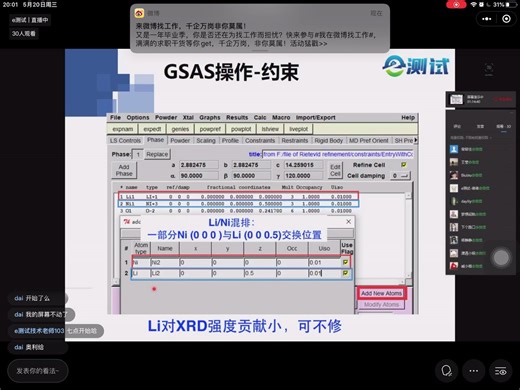The image size is (520, 390).
Task: Select the O1 atom row in list
Action: (236, 211)
